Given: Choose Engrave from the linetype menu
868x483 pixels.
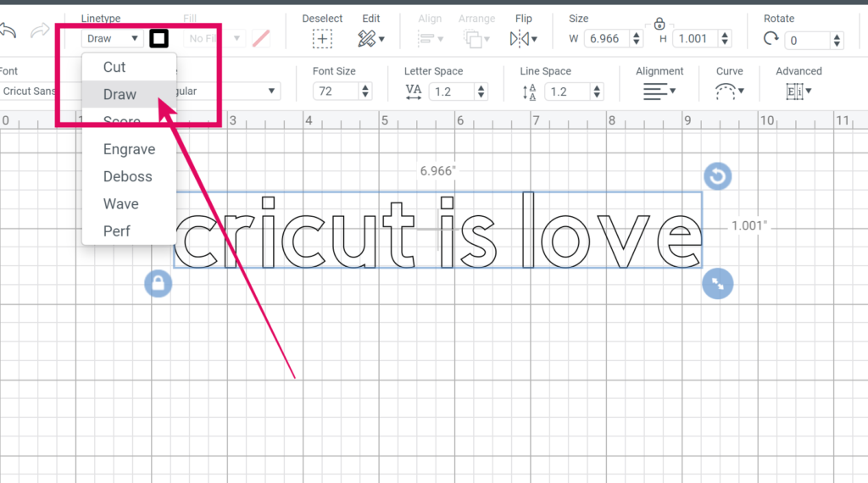Looking at the screenshot, I should (129, 149).
